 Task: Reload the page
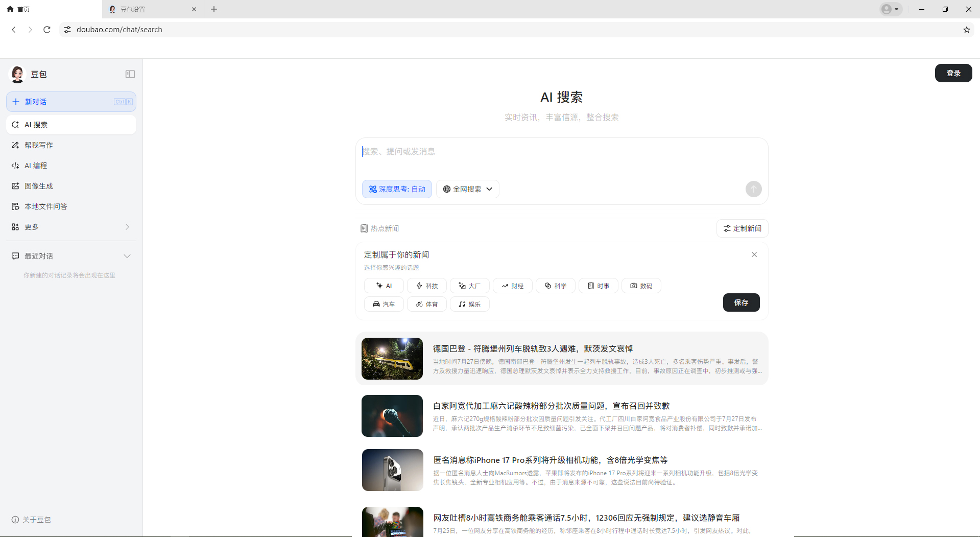coord(47,30)
